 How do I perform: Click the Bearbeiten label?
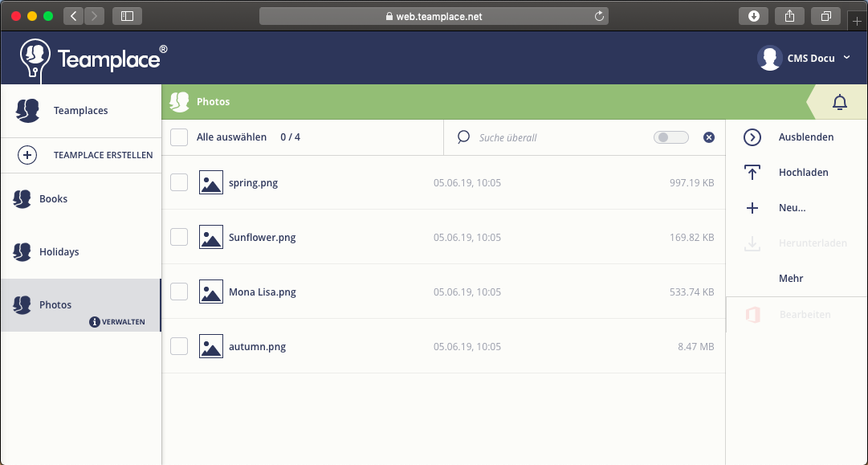tap(805, 315)
